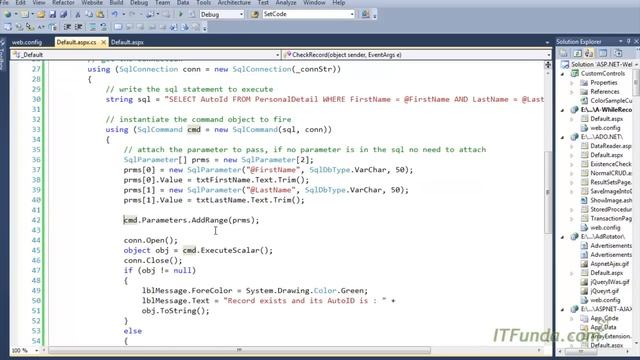Save the current file with Save icon

click(53, 14)
